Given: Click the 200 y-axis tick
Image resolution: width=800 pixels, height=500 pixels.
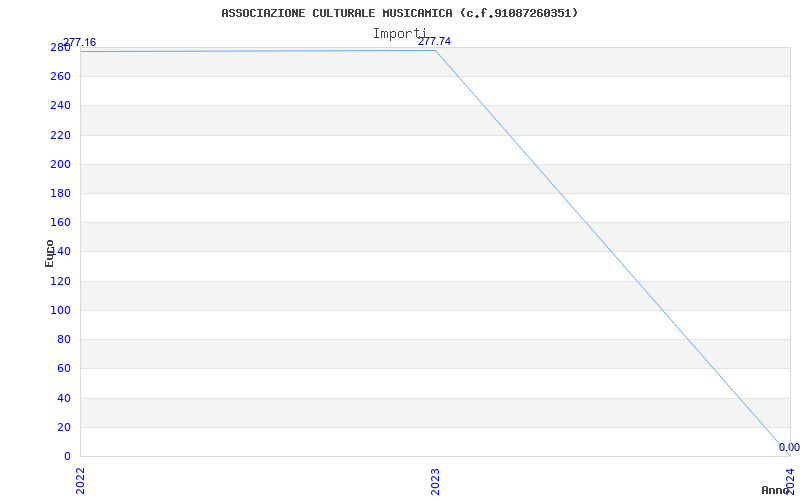Looking at the screenshot, I should point(60,164).
